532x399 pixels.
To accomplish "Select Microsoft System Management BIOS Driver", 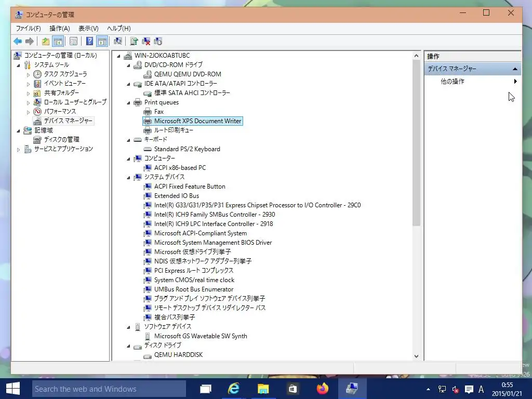I will tap(213, 243).
